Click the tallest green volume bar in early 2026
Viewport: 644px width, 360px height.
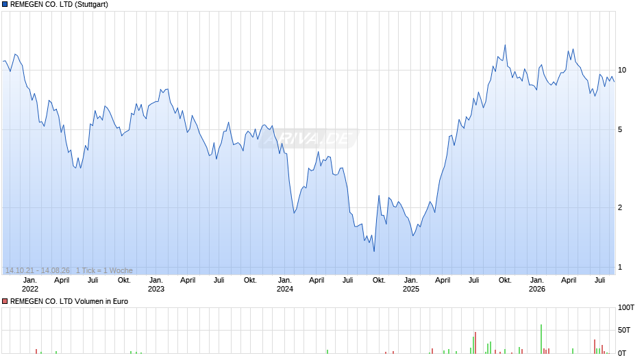[x=541, y=339]
